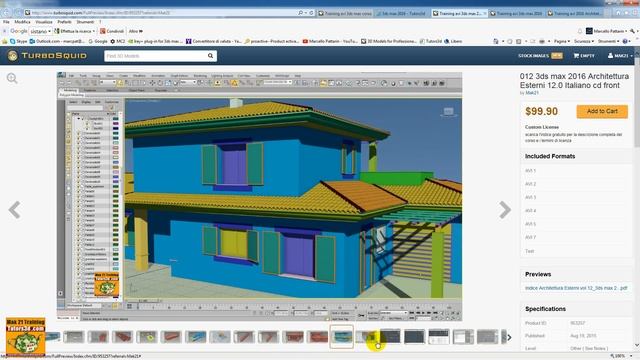Image resolution: width=640 pixels, height=360 pixels.
Task: Open the Tutors3d bookmark
Action: click(431, 41)
